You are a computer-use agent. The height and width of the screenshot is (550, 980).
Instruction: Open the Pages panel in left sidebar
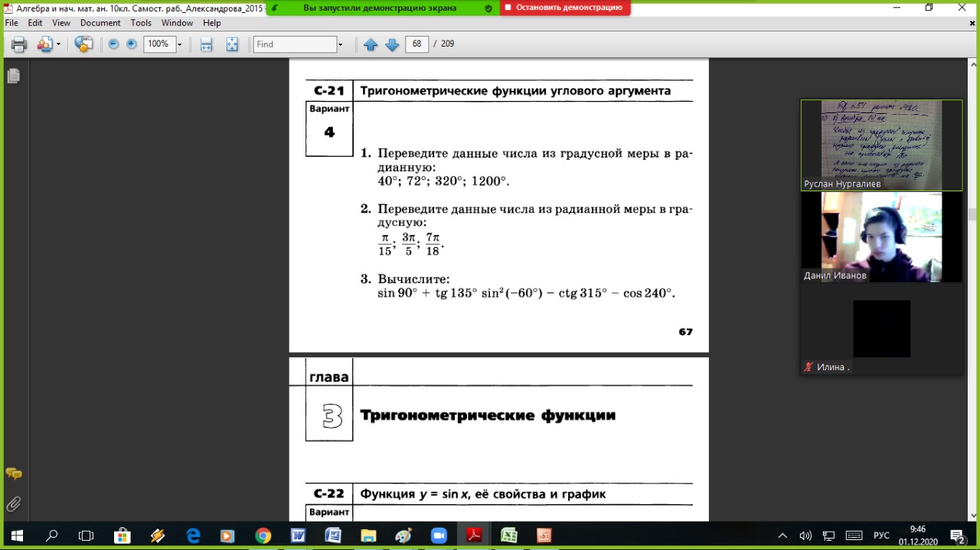13,76
